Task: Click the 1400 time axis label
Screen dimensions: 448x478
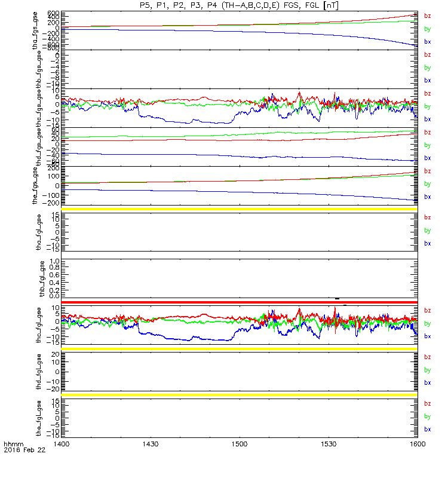Action: (x=62, y=444)
